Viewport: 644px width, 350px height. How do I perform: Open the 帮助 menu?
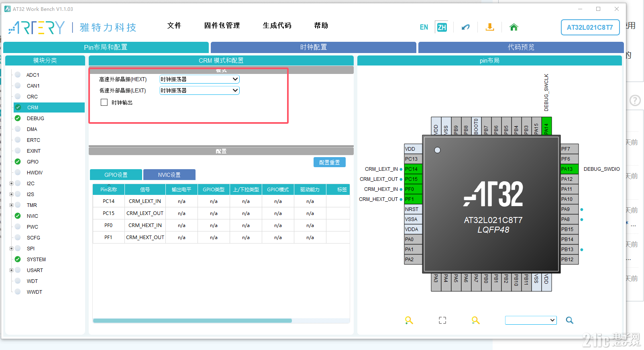click(321, 26)
